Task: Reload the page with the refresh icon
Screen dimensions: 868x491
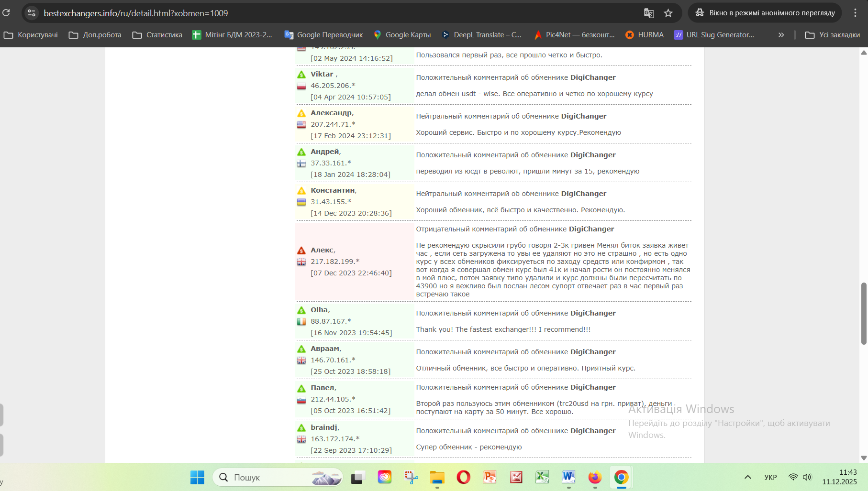Action: point(6,13)
